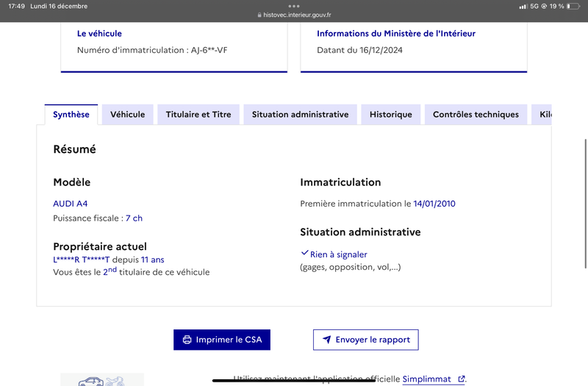Click the vertical scrollbar on the right
Viewport: 588px width, 386px height.
(585, 204)
